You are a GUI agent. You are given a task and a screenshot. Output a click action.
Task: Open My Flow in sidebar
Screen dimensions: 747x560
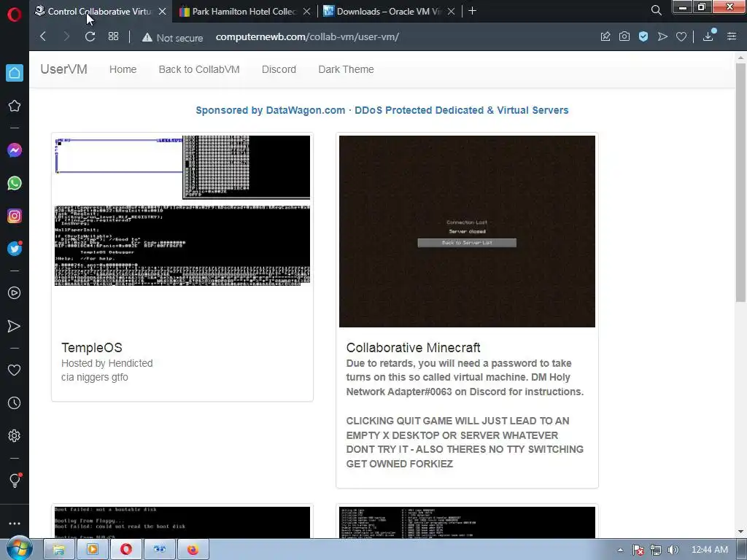pos(15,326)
